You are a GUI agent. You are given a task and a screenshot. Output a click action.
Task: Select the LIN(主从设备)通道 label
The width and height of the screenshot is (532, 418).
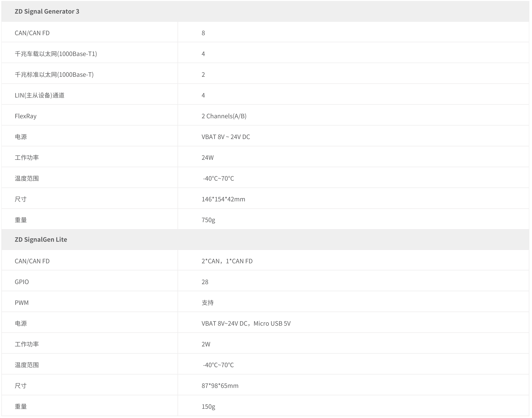tap(39, 95)
